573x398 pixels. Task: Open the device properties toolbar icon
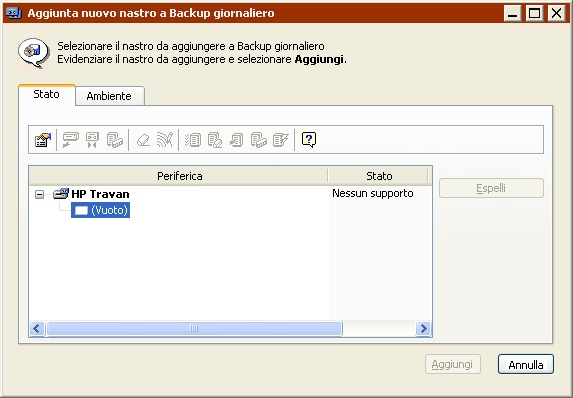click(x=43, y=140)
